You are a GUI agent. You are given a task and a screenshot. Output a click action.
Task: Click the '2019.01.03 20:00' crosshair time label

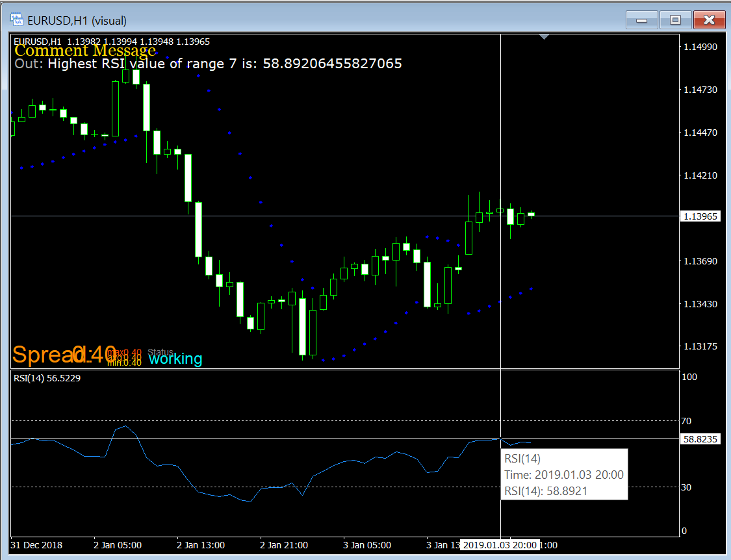(500, 545)
